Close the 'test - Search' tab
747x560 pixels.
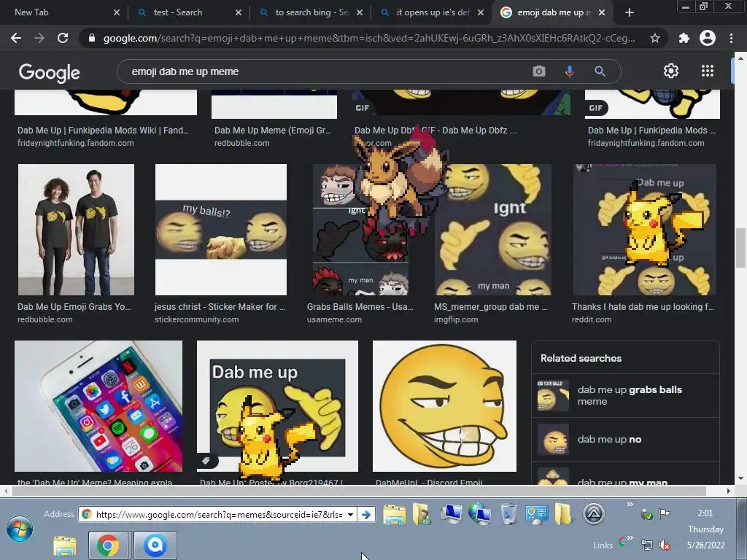click(x=239, y=13)
